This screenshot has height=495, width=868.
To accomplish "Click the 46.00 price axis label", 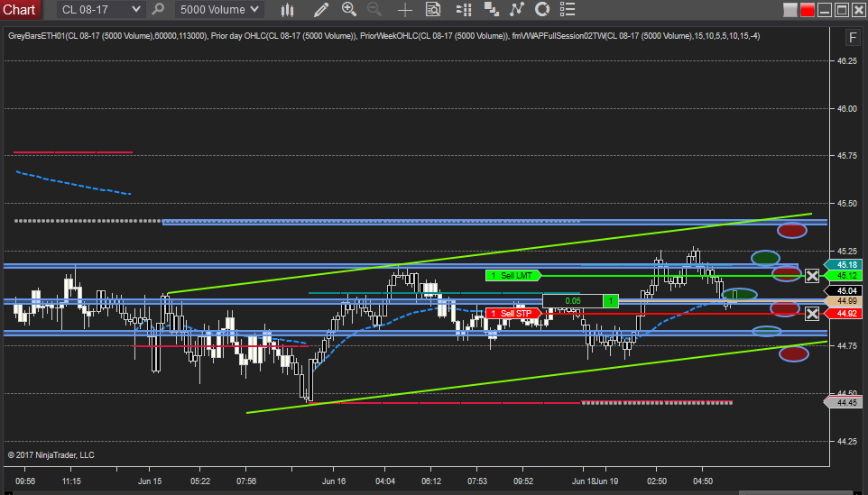I will pos(847,108).
